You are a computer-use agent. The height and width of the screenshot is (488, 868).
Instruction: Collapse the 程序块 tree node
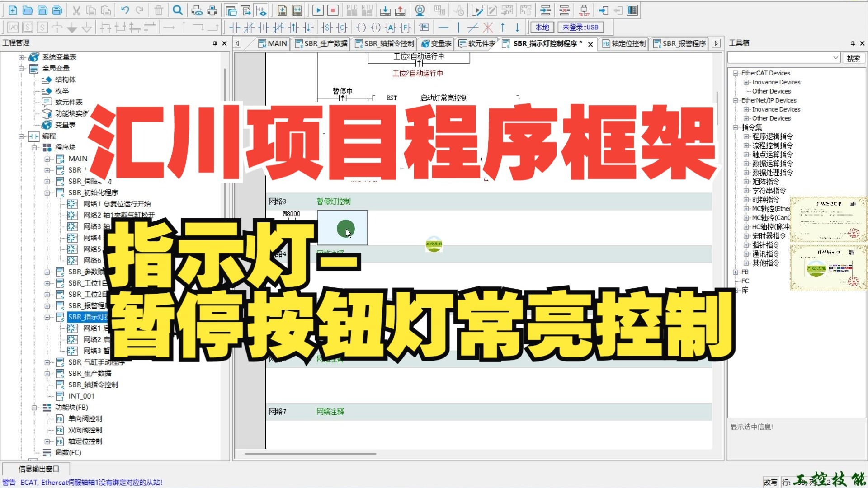coord(34,148)
